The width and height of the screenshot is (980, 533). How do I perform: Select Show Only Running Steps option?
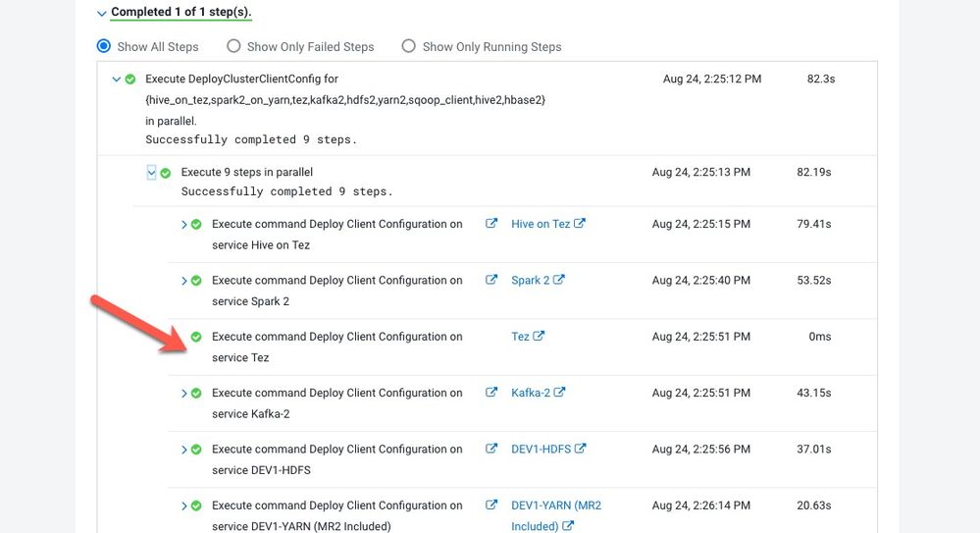coord(408,46)
